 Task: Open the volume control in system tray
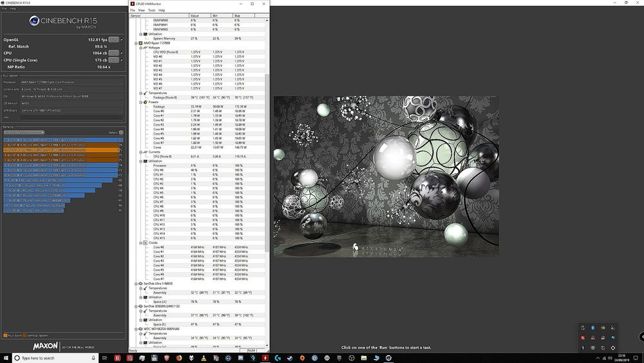(x=609, y=358)
